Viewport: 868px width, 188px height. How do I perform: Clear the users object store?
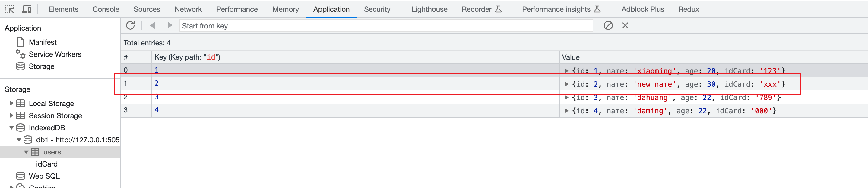tap(608, 26)
